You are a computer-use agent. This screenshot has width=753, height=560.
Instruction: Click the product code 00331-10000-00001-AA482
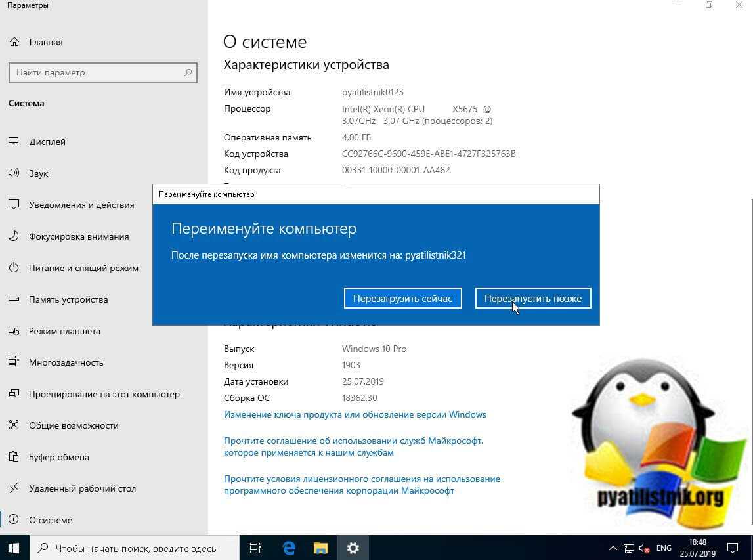coord(396,170)
